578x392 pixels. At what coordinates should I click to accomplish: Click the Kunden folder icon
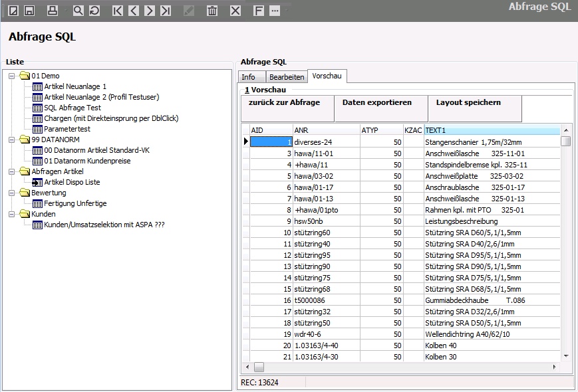click(25, 214)
